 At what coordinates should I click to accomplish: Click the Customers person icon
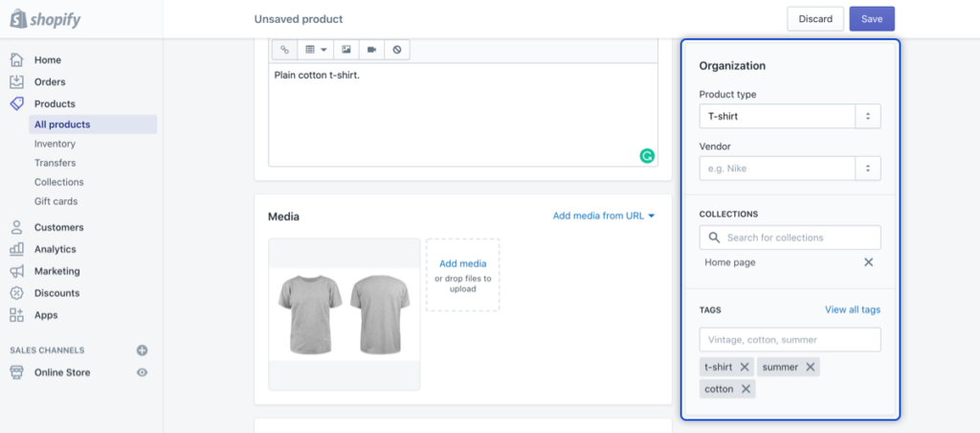(17, 227)
